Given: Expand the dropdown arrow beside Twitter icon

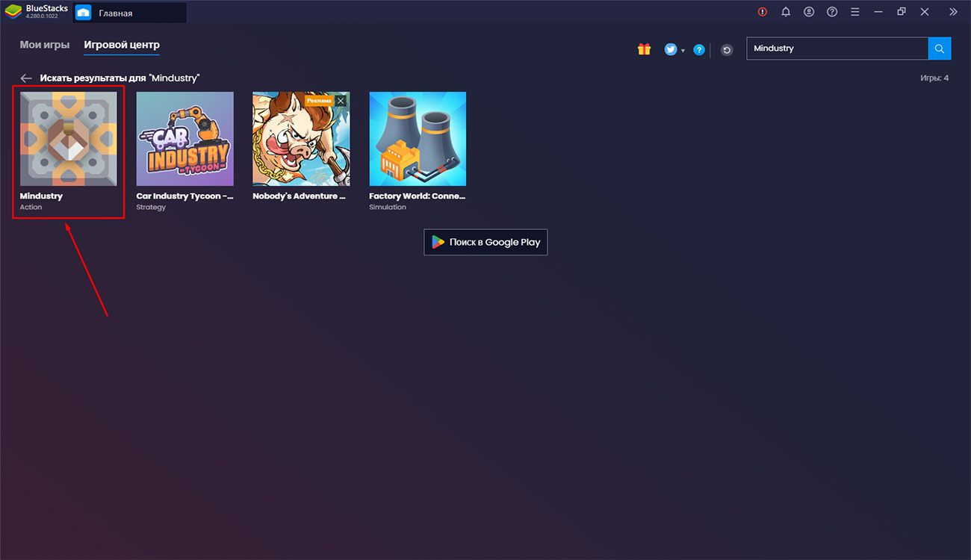Looking at the screenshot, I should click(683, 51).
